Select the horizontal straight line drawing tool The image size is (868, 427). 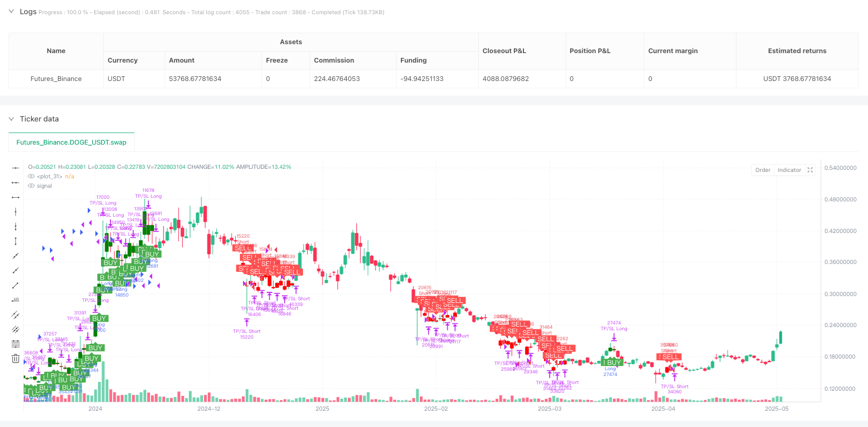click(x=15, y=168)
